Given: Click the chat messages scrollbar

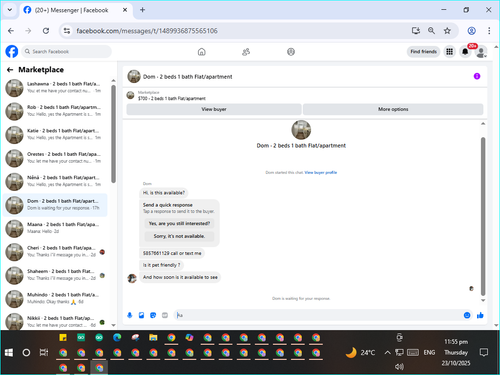Looking at the screenshot, I should click(x=483, y=216).
